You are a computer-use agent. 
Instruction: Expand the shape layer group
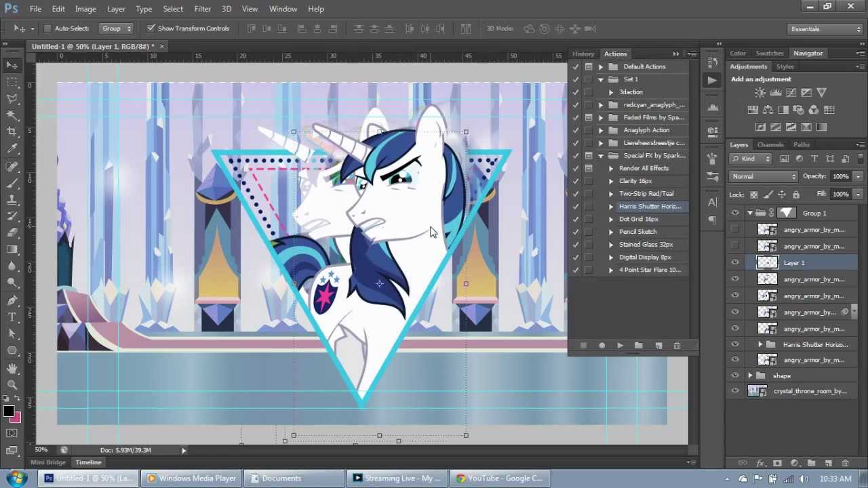coord(750,375)
